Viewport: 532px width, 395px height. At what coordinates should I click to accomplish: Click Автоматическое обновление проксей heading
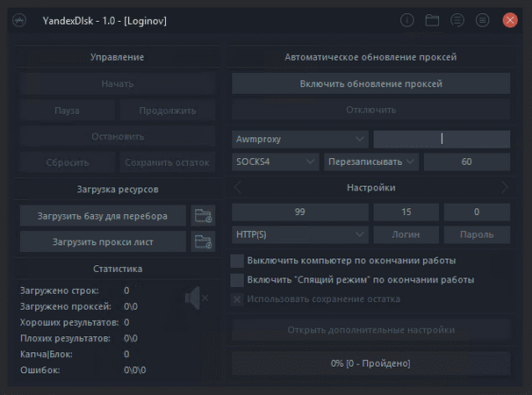pos(370,57)
